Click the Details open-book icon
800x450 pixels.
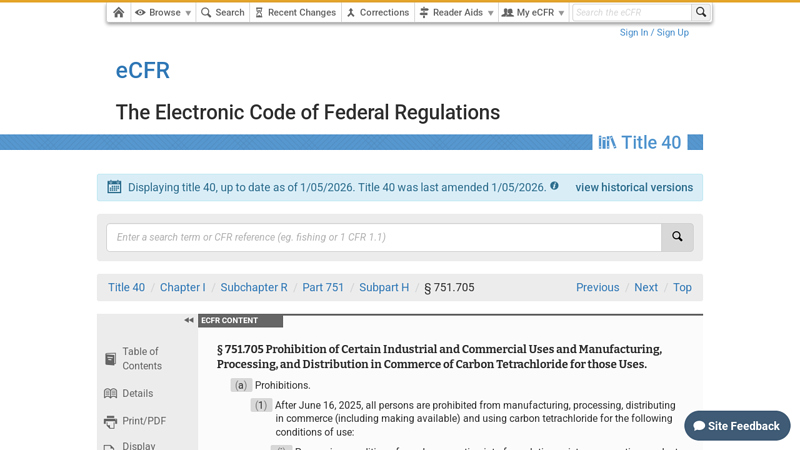(x=110, y=393)
